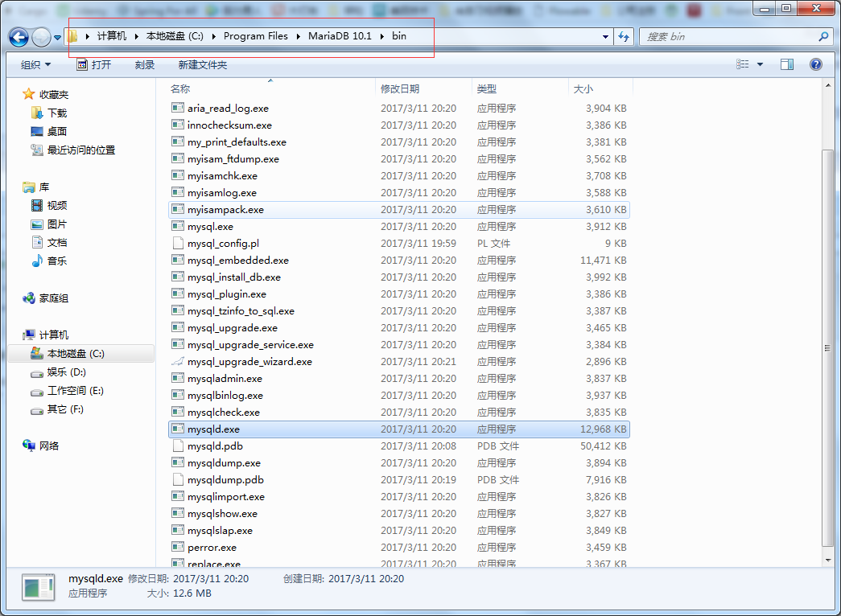Select the mysqld.exe file icon
The width and height of the screenshot is (841, 616).
(x=178, y=429)
